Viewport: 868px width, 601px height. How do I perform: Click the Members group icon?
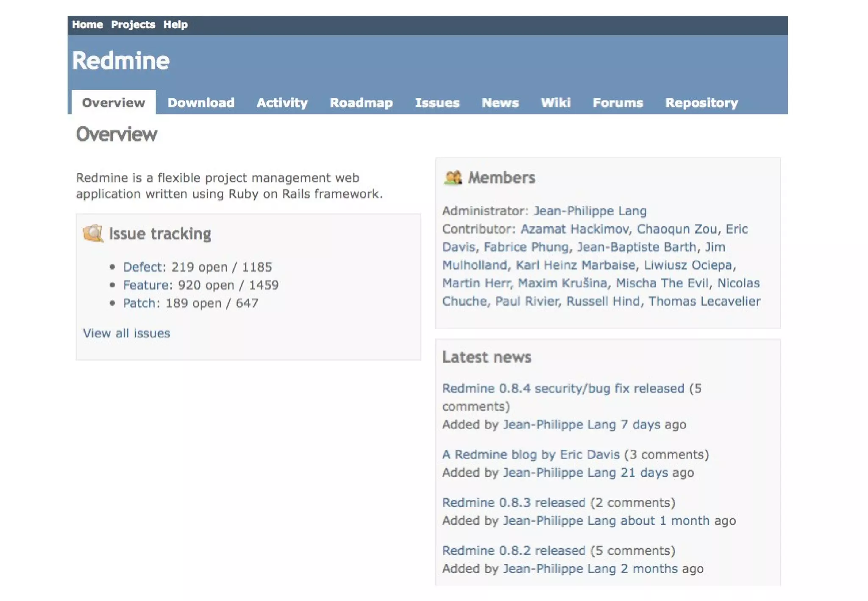tap(453, 178)
